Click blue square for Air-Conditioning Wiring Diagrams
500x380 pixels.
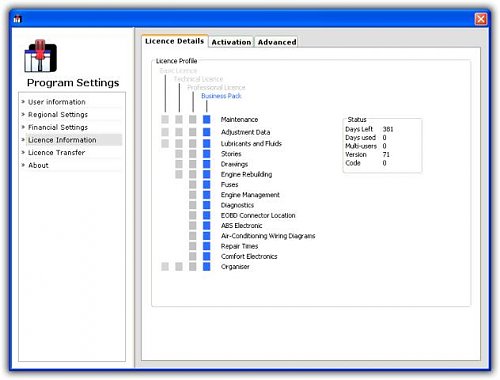(207, 236)
